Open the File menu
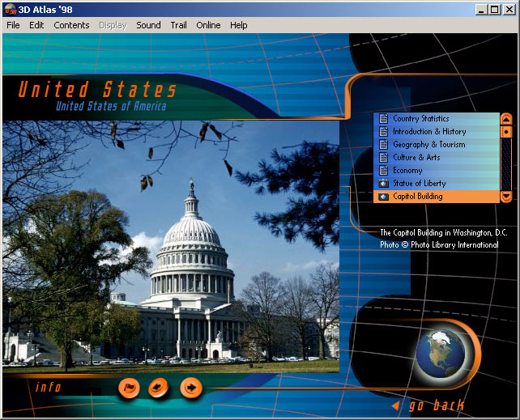Viewport: 520px width, 420px height. pyautogui.click(x=13, y=25)
